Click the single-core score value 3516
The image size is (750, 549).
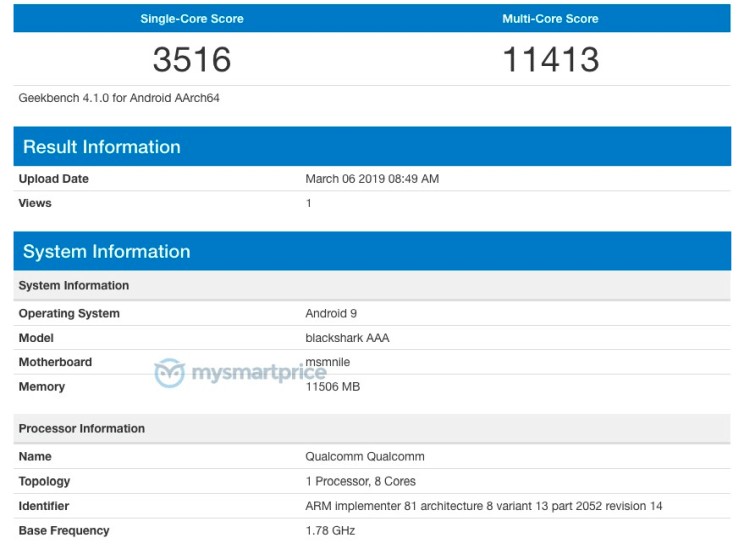pos(192,60)
